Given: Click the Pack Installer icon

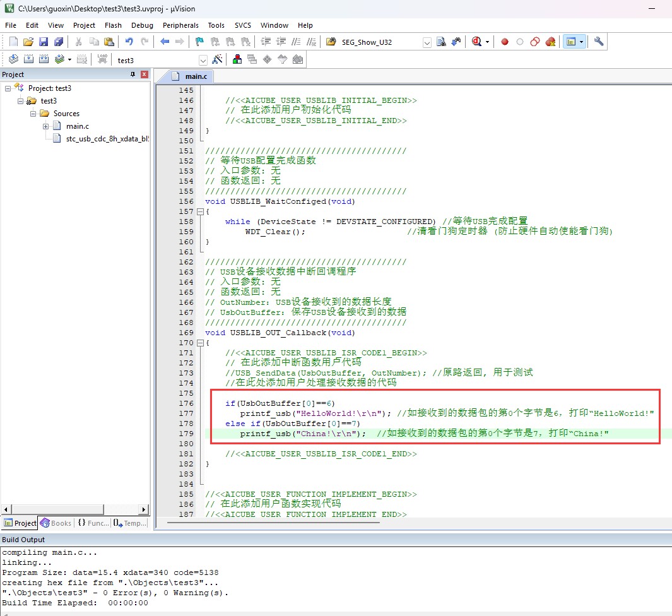Looking at the screenshot, I should point(298,59).
